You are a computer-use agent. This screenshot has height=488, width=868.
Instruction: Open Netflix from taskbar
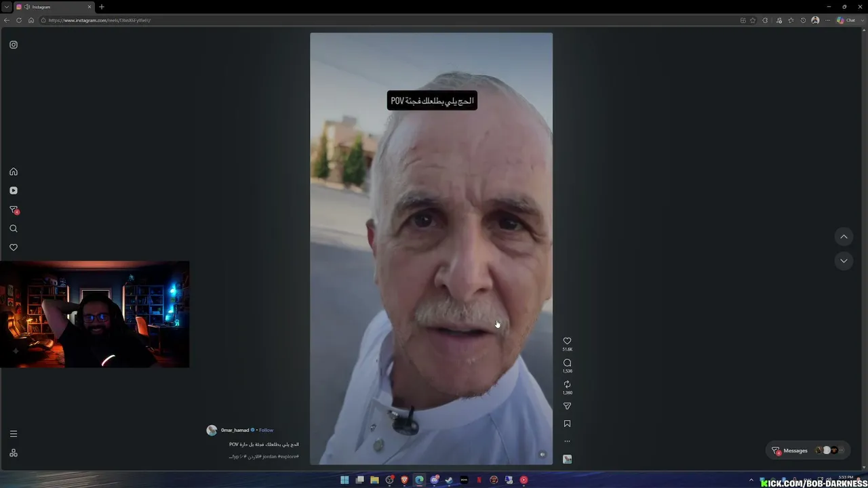(x=479, y=480)
